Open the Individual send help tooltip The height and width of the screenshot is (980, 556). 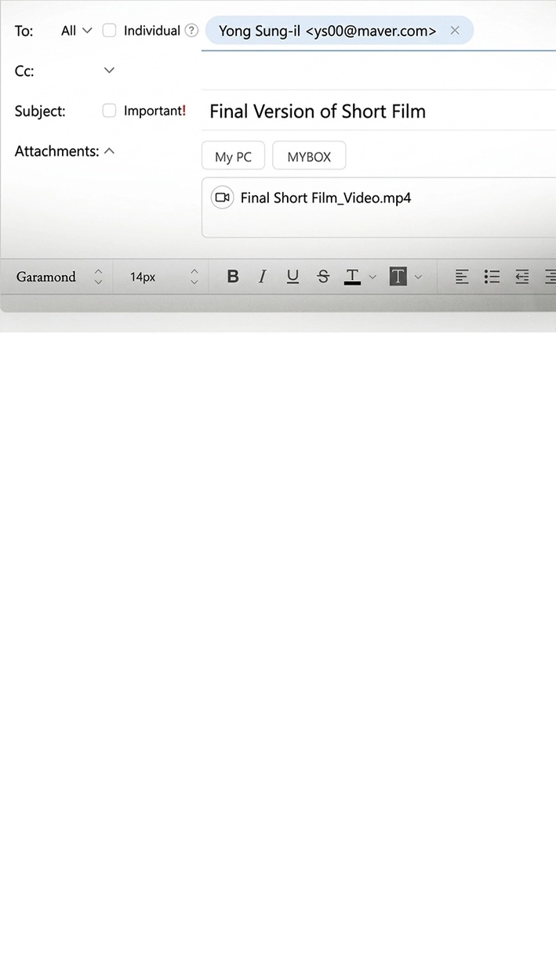(x=191, y=31)
